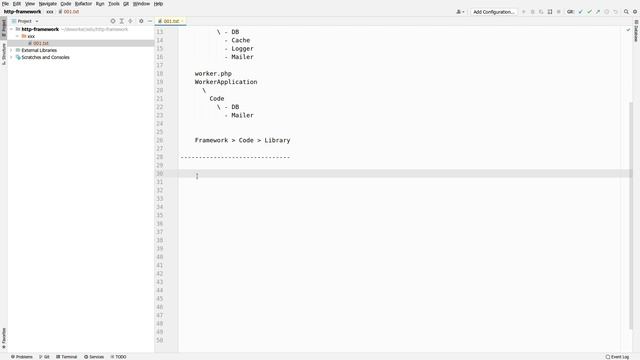Open the Services tool window
This screenshot has height=360, width=640.
click(x=94, y=357)
